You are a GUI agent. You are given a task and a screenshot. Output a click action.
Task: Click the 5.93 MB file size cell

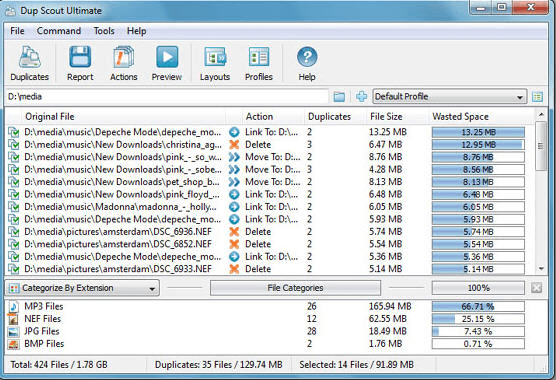tap(385, 219)
